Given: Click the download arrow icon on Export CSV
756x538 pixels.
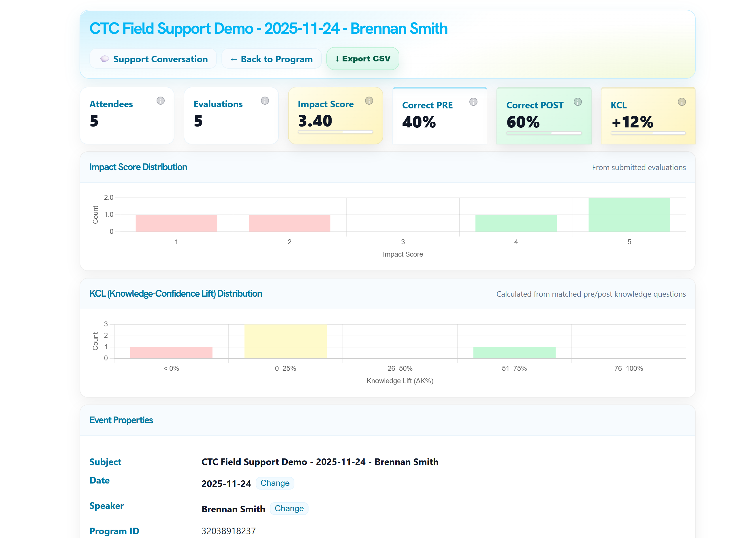Looking at the screenshot, I should pyautogui.click(x=337, y=59).
